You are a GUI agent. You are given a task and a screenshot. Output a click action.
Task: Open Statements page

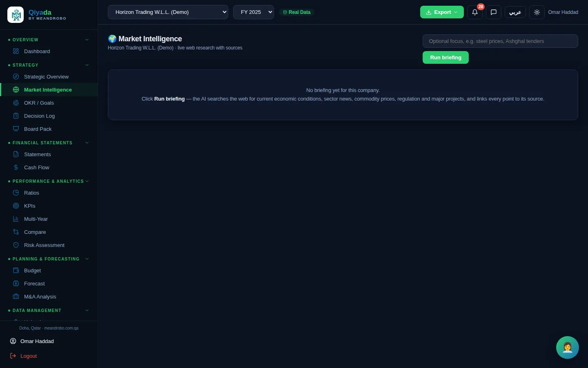[x=49, y=154]
